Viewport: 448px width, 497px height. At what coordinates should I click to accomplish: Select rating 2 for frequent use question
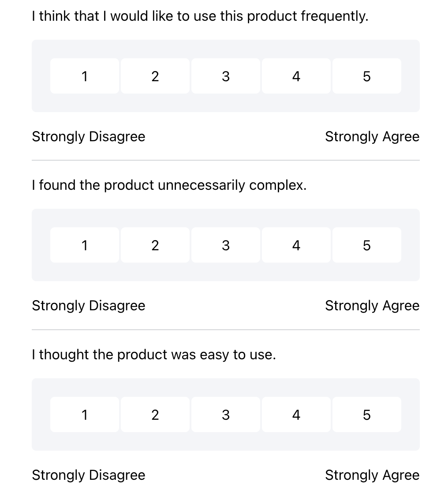(x=155, y=76)
